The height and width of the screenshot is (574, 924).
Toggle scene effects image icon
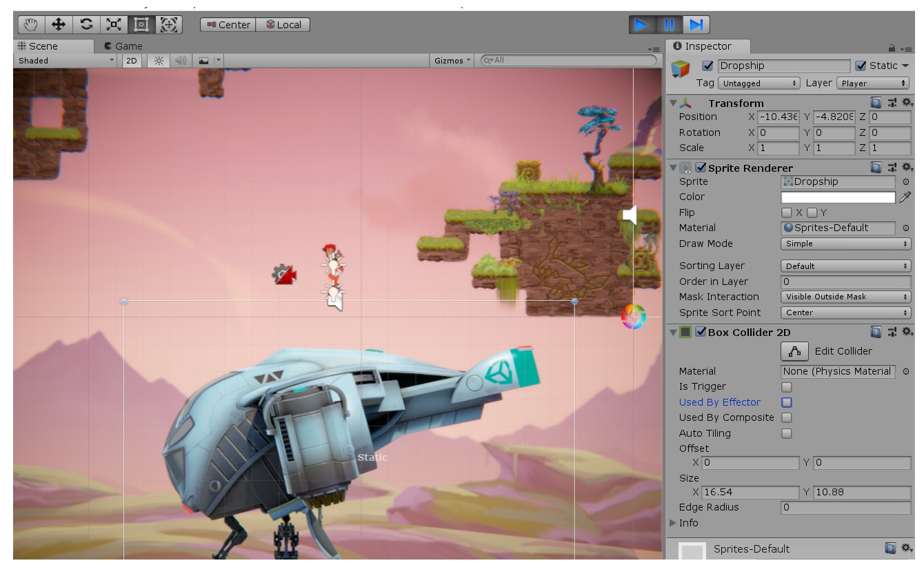(x=203, y=61)
